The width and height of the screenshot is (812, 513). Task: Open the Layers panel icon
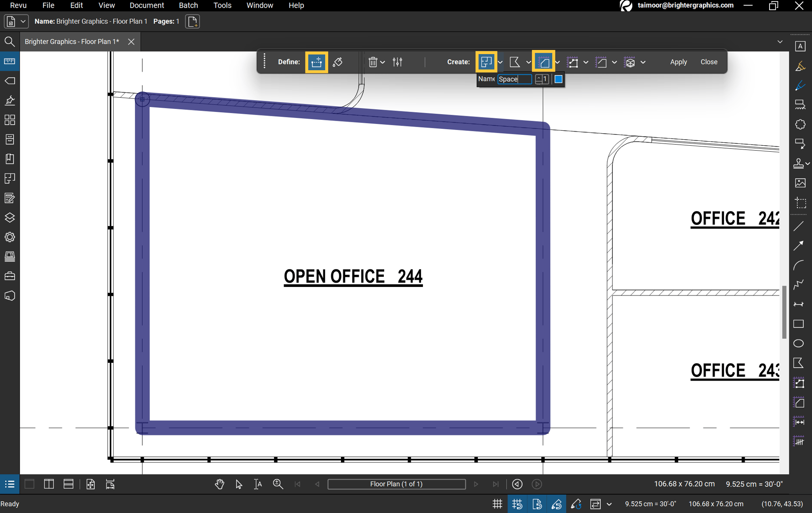point(10,218)
